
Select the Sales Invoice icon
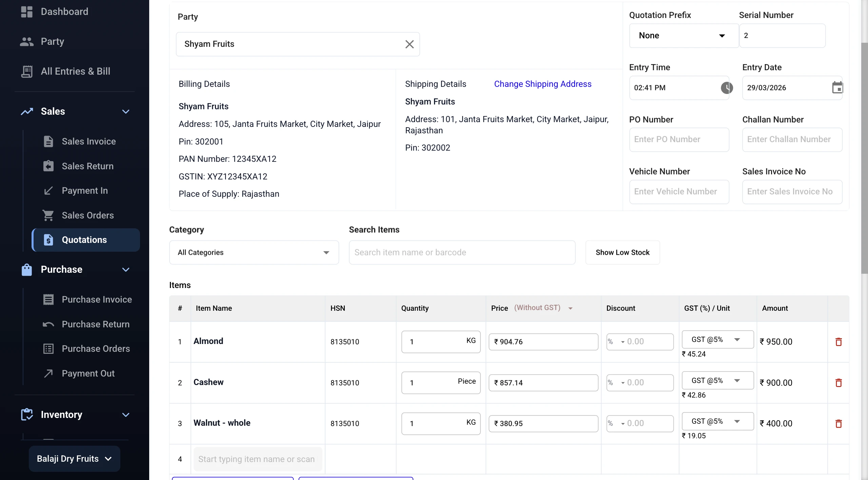pyautogui.click(x=48, y=141)
